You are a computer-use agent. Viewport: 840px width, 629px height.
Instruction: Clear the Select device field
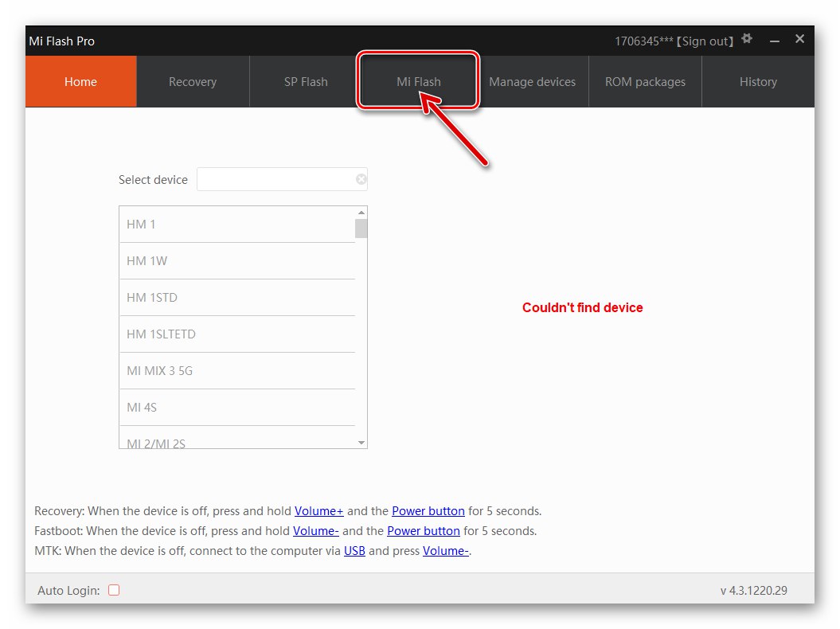point(361,179)
